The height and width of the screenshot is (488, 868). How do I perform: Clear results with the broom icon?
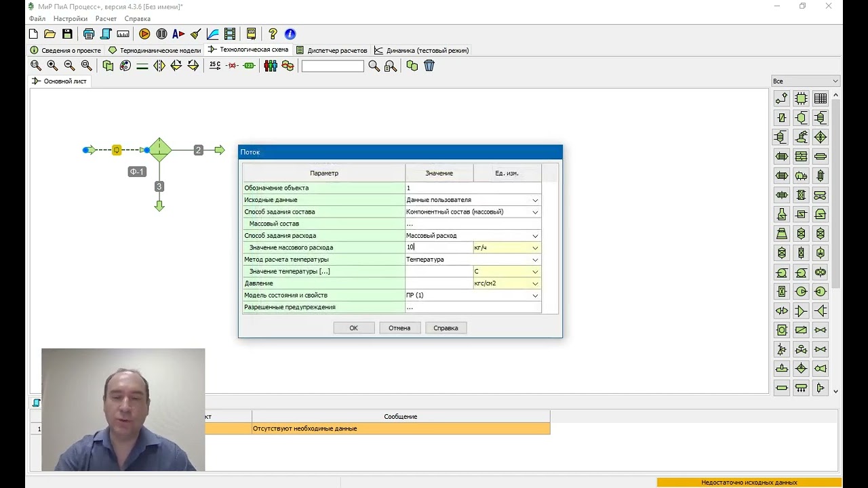tap(195, 34)
